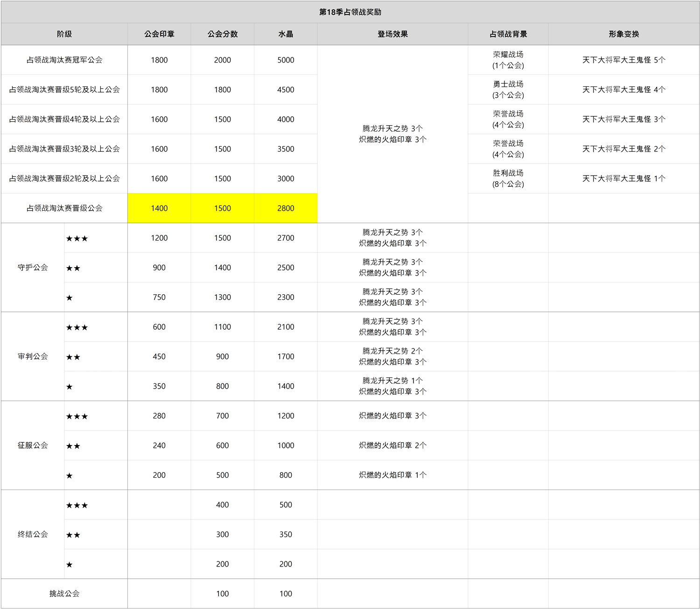Click the two-star icon in 终结公会 group
This screenshot has width=700, height=609.
pyautogui.click(x=73, y=535)
